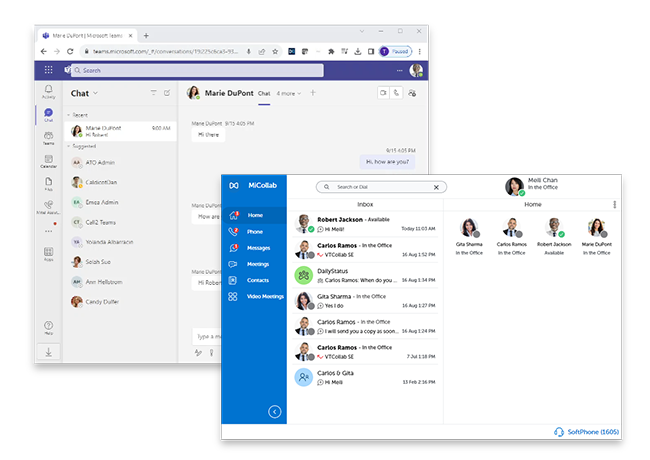Start audio call with Marie DuPont
650x460 pixels.
[x=396, y=93]
